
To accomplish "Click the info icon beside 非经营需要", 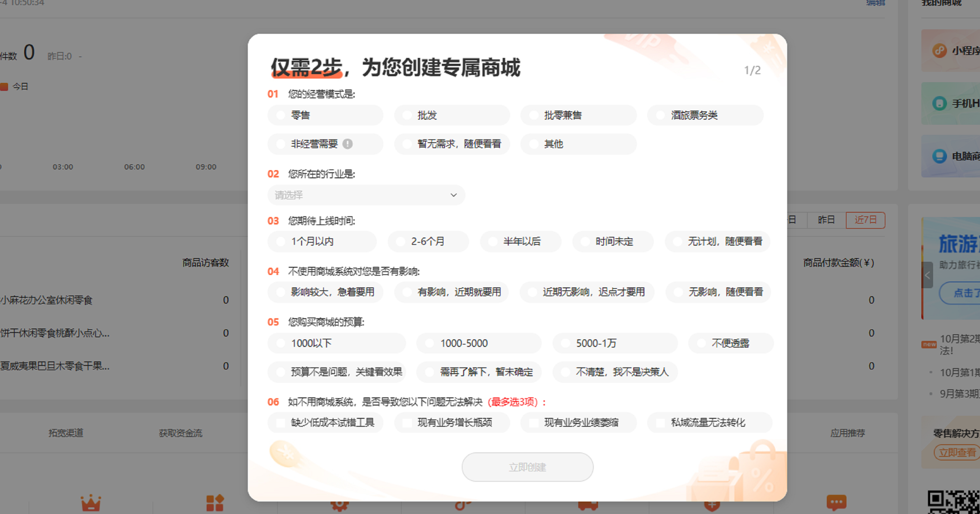I will tap(347, 144).
